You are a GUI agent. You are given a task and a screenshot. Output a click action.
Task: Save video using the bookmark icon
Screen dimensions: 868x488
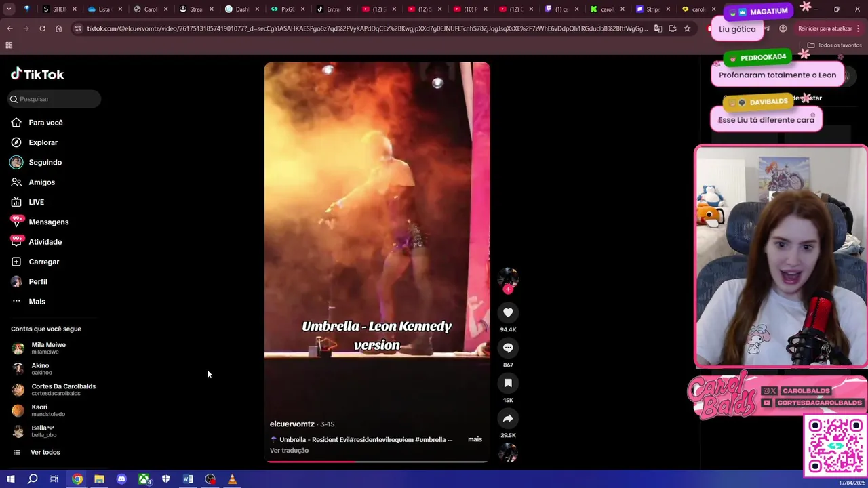508,383
